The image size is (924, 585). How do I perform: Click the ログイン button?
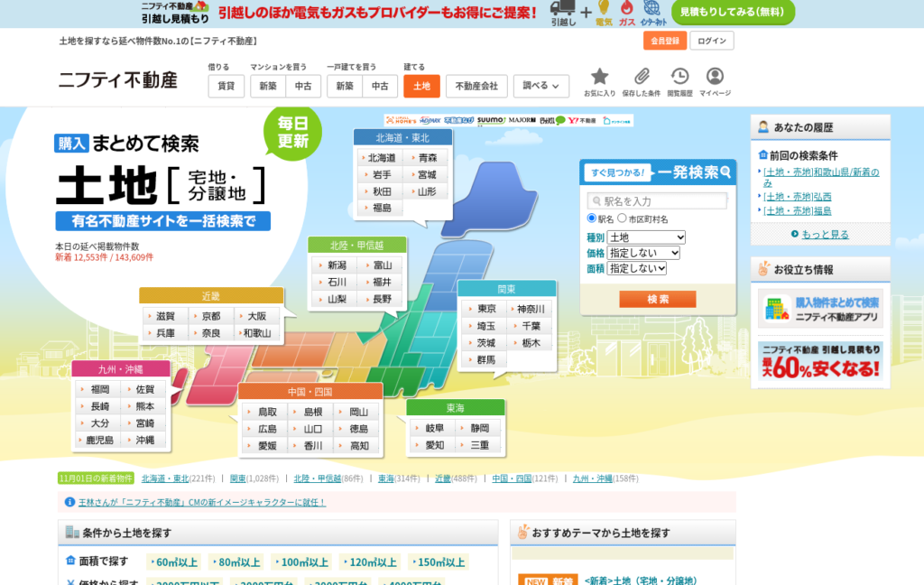tap(712, 41)
